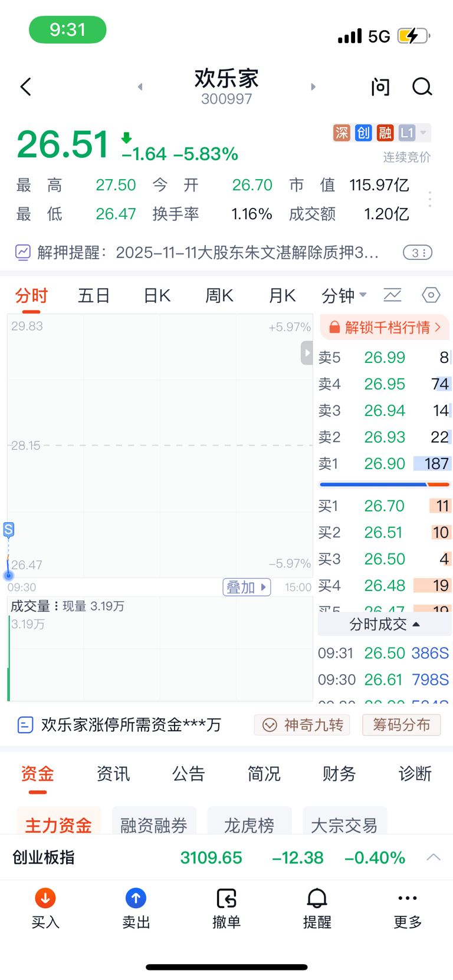453x980 pixels.
Task: Collapse order book with gray arrow handle
Action: [307, 353]
